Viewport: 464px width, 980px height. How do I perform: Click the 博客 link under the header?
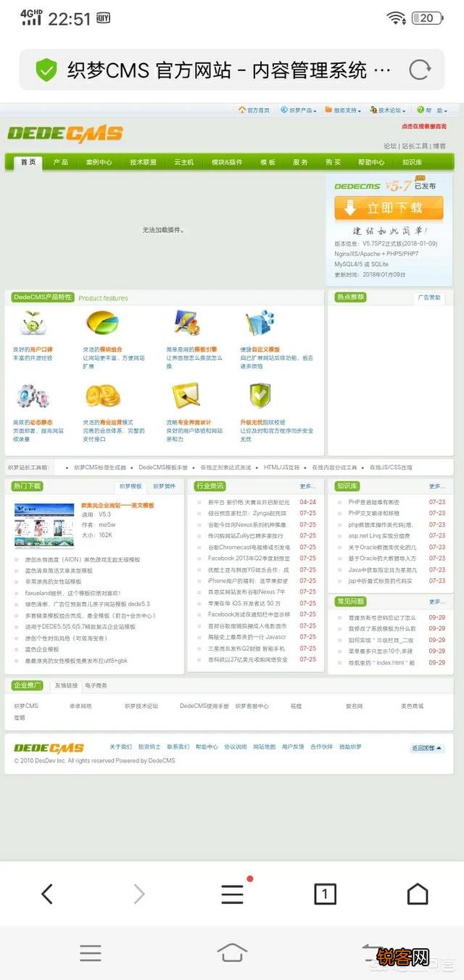(440, 146)
